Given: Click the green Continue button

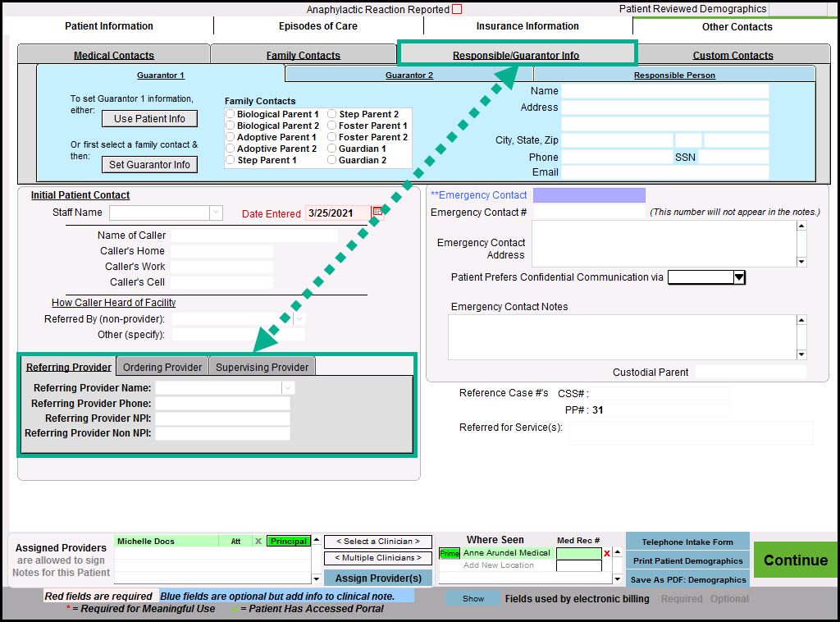Looking at the screenshot, I should [795, 560].
